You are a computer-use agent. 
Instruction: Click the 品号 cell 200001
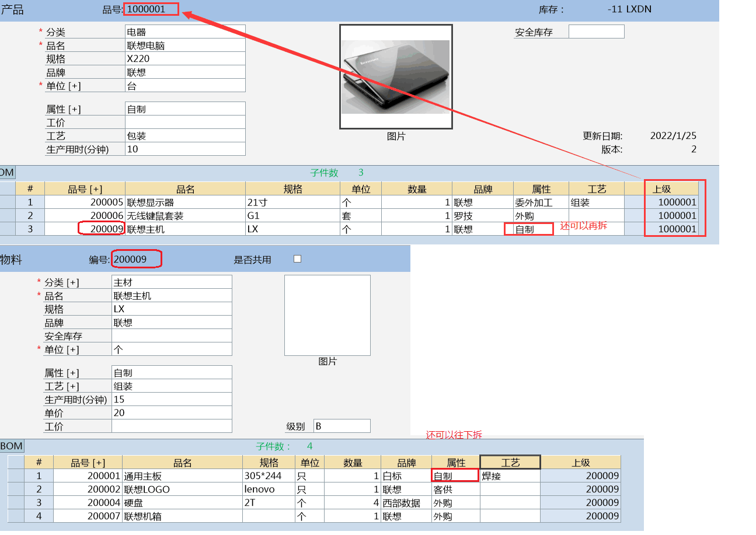click(x=88, y=476)
